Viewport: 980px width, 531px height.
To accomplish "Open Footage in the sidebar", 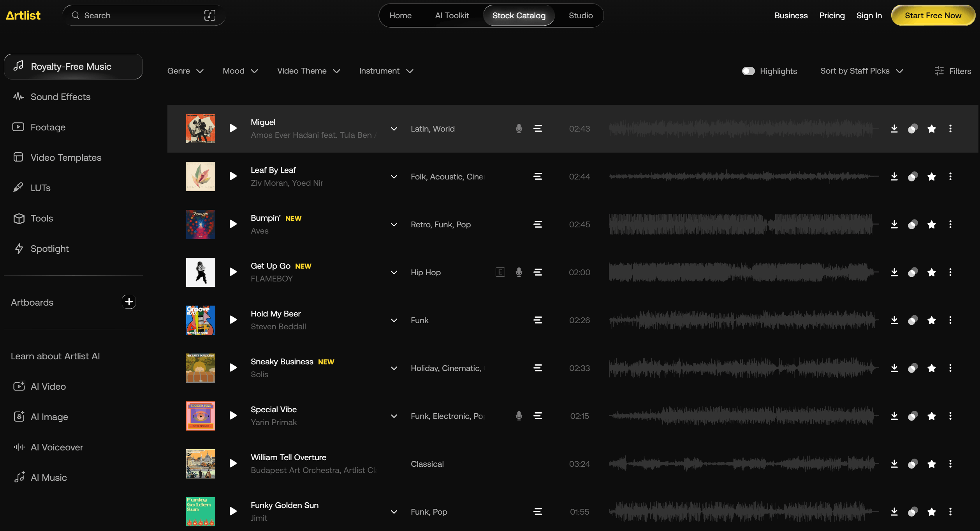I will [x=73, y=127].
